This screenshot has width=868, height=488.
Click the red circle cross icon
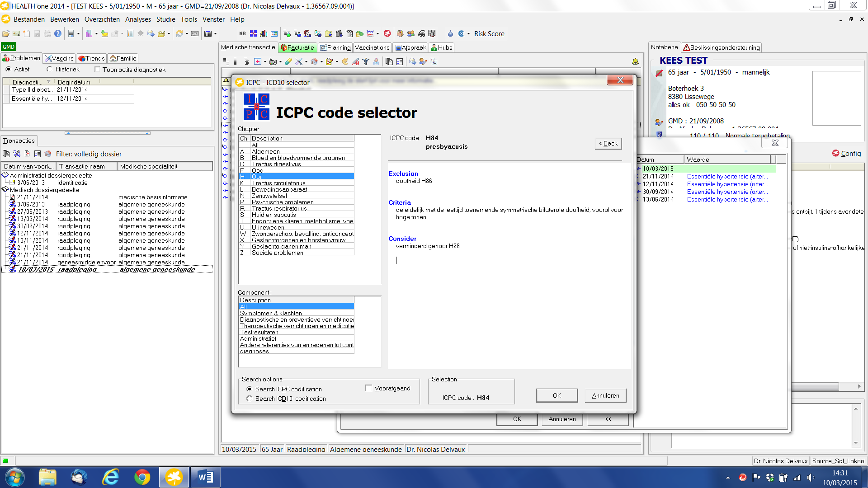(x=387, y=33)
